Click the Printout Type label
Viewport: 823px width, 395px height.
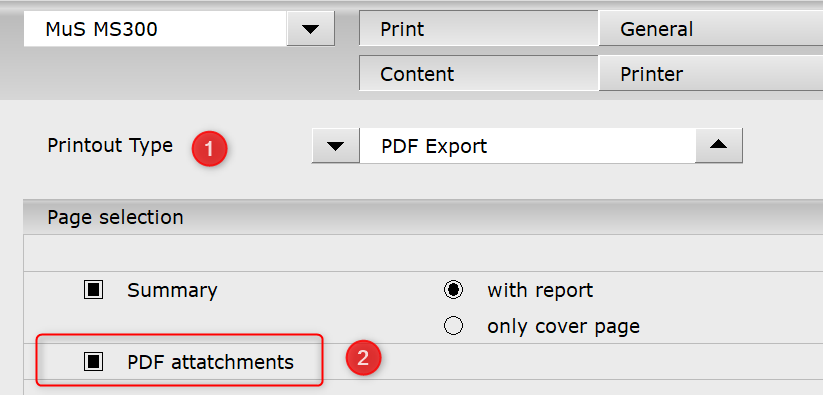pos(110,145)
